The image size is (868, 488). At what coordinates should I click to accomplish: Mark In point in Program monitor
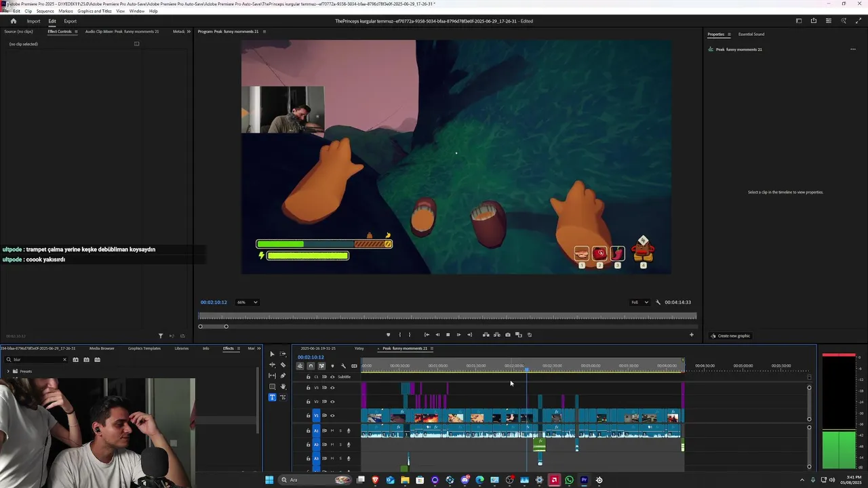pos(399,335)
